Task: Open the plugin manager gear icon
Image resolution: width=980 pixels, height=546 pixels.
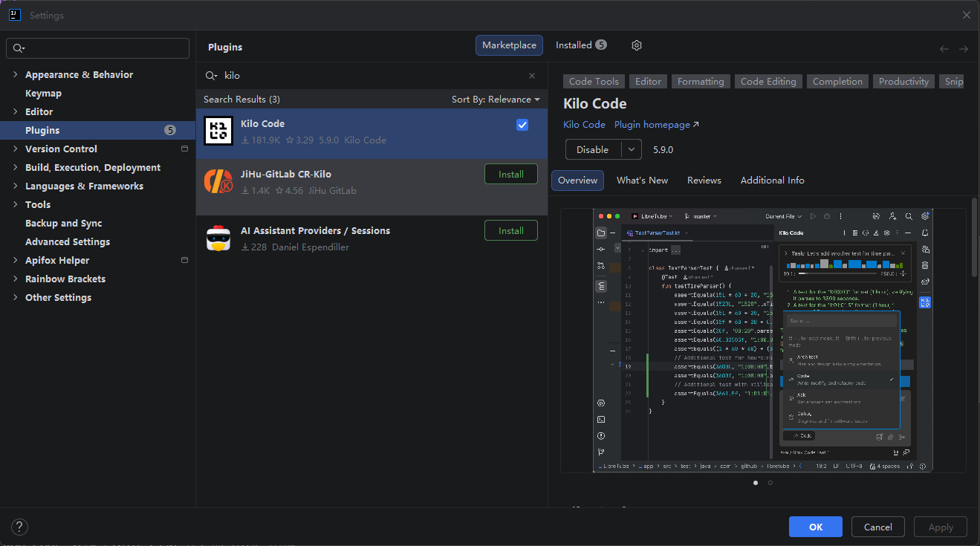Action: point(636,45)
